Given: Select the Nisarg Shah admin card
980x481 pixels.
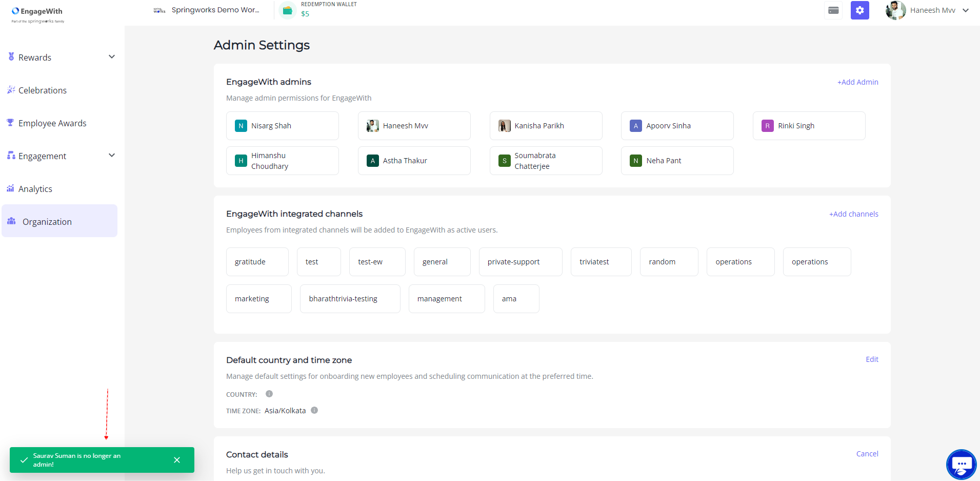Looking at the screenshot, I should [x=283, y=126].
